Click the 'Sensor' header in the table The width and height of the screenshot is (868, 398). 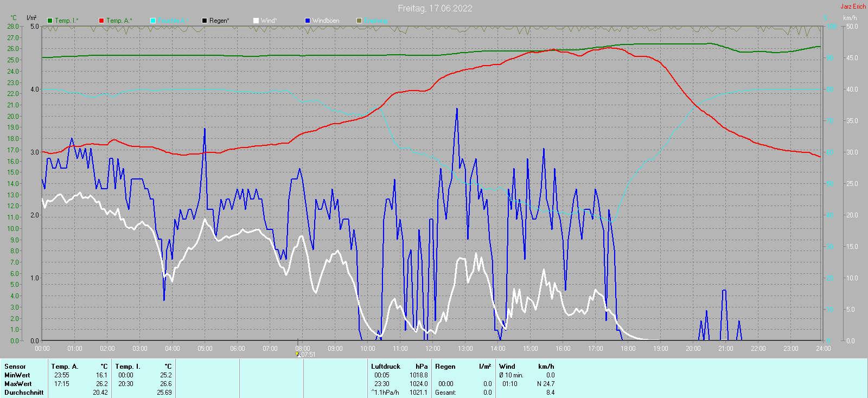point(15,367)
